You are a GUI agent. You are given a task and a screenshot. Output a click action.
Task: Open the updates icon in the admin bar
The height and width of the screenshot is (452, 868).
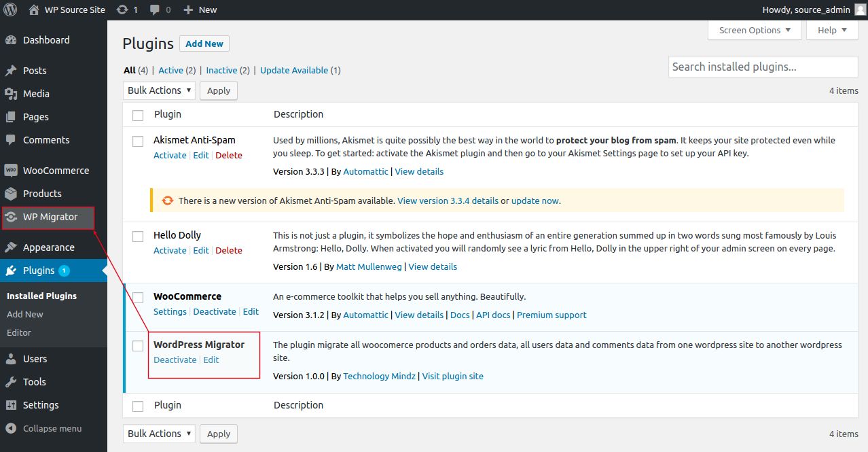coord(122,10)
